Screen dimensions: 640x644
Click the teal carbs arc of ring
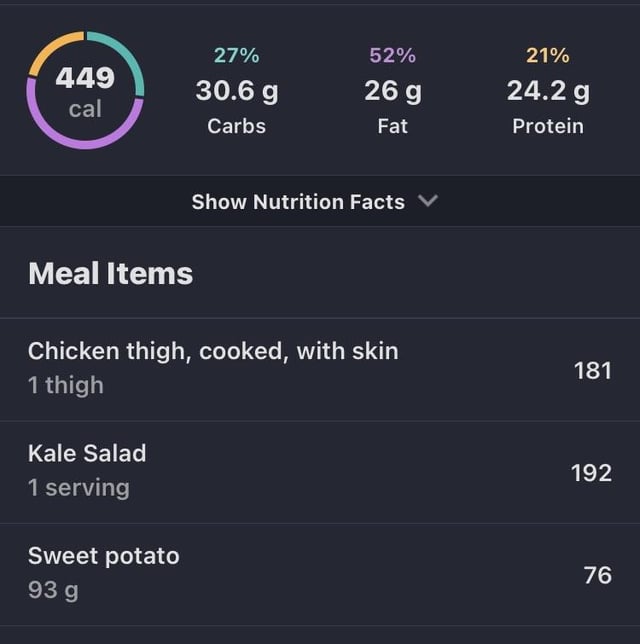coord(129,54)
